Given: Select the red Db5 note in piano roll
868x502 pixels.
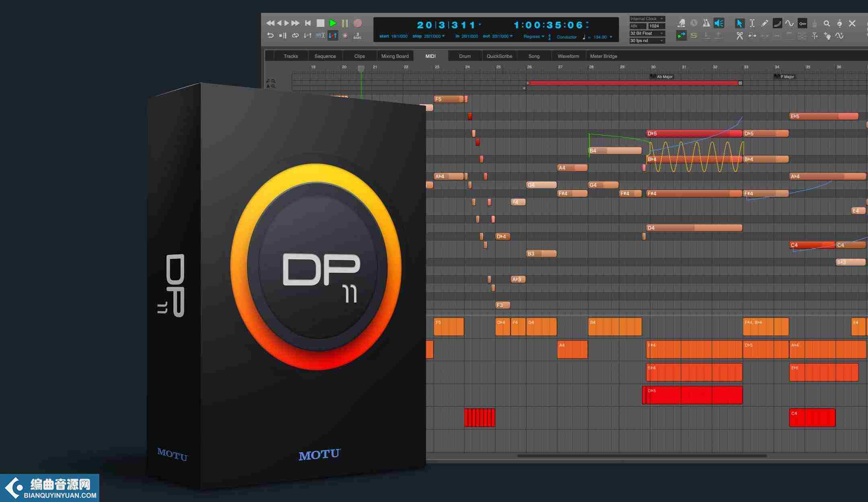Looking at the screenshot, I should pos(694,133).
